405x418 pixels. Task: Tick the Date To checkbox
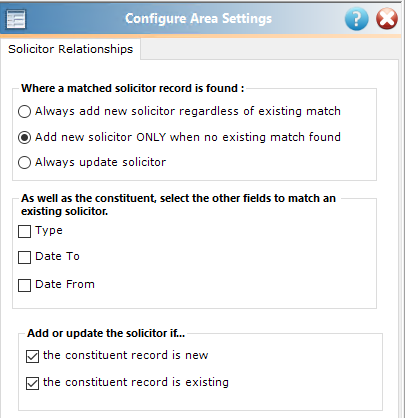pyautogui.click(x=24, y=257)
